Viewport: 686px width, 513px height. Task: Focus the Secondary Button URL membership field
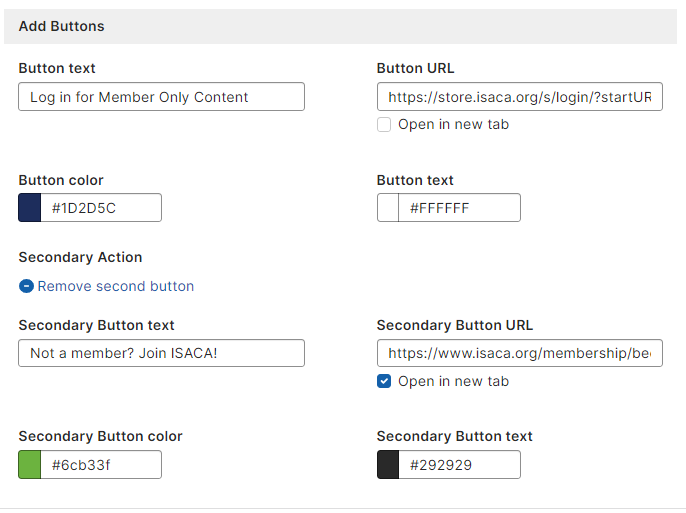519,353
